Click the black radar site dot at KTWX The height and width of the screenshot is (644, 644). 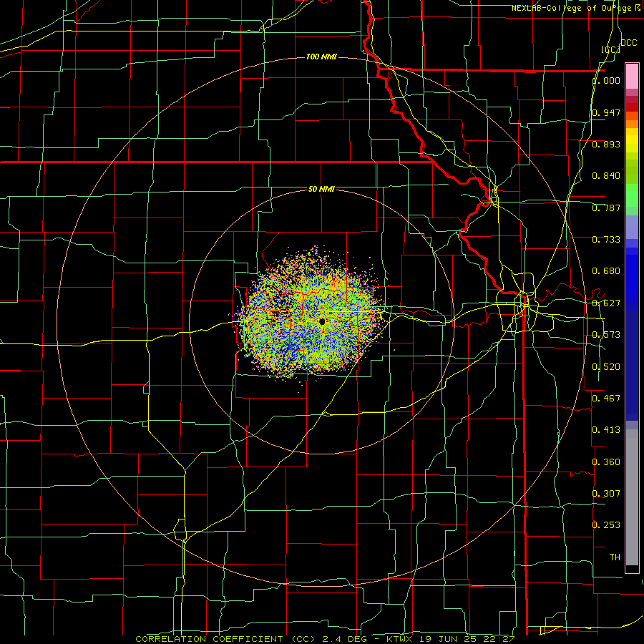pos(322,321)
